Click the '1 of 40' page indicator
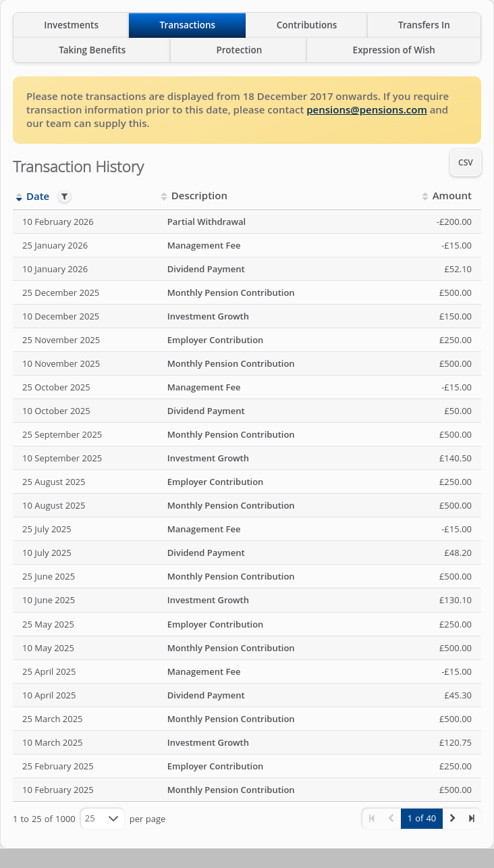 (422, 818)
